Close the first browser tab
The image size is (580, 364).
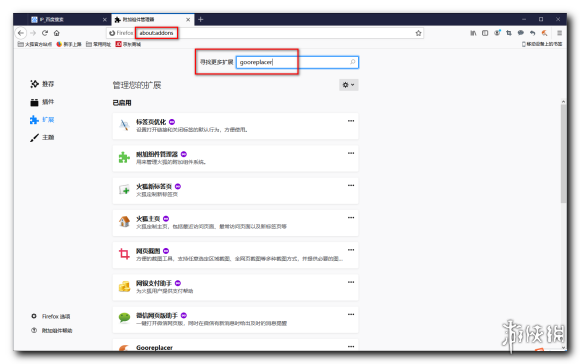[105, 20]
